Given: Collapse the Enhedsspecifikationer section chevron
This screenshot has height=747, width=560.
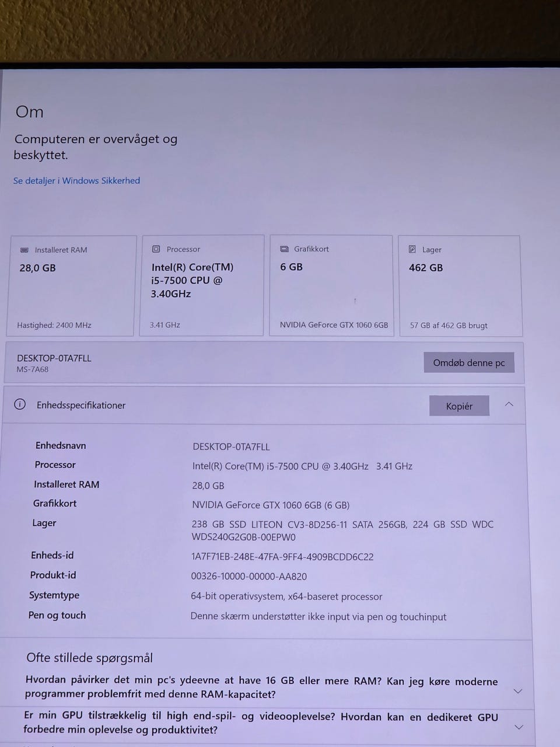Looking at the screenshot, I should tap(509, 404).
